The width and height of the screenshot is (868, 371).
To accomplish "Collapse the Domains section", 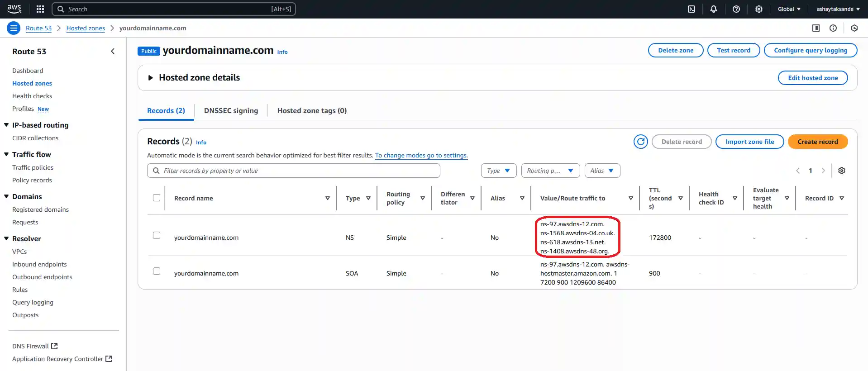I will (x=6, y=196).
